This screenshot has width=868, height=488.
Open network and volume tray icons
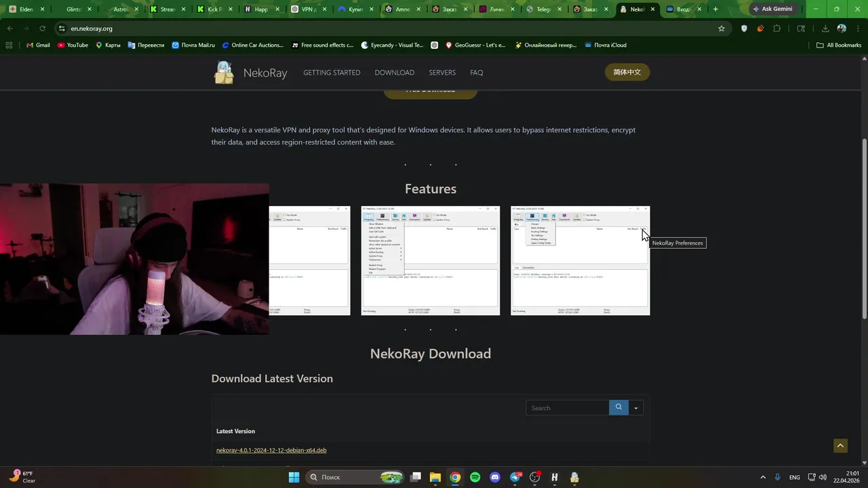coord(817,477)
